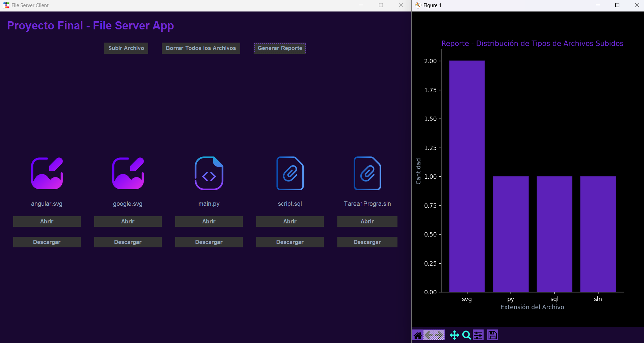
Task: Save the figure with floppy icon
Action: pyautogui.click(x=493, y=335)
